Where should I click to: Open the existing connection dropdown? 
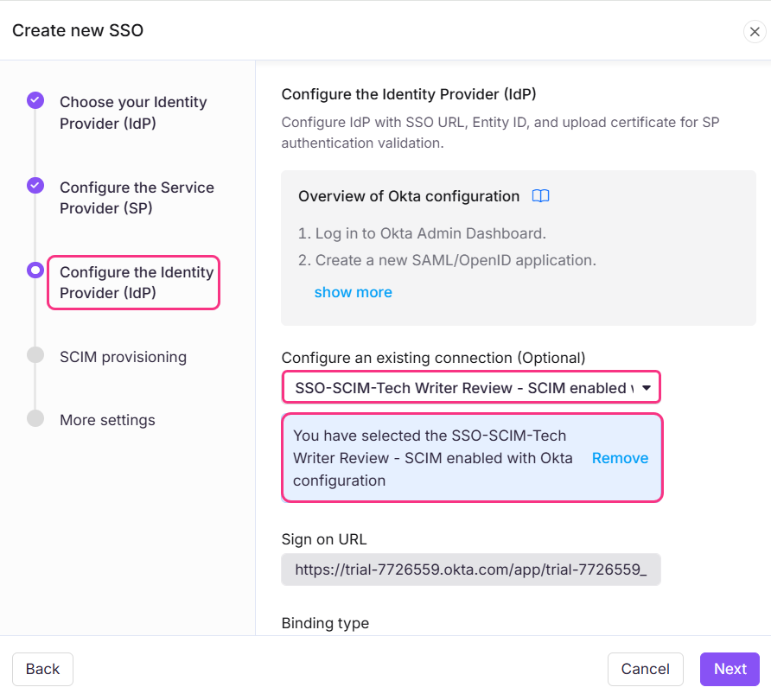471,388
